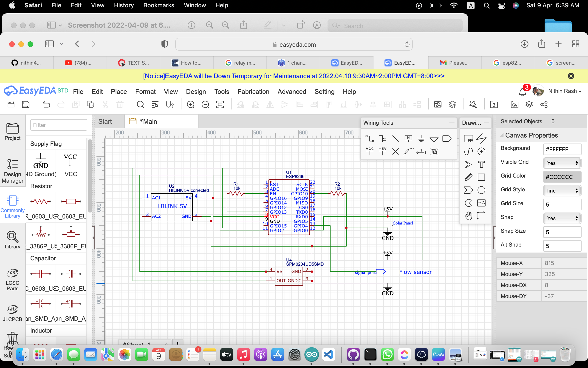Image resolution: width=588 pixels, height=368 pixels.
Task: Zoom in with the magnifier plus icon
Action: (190, 105)
